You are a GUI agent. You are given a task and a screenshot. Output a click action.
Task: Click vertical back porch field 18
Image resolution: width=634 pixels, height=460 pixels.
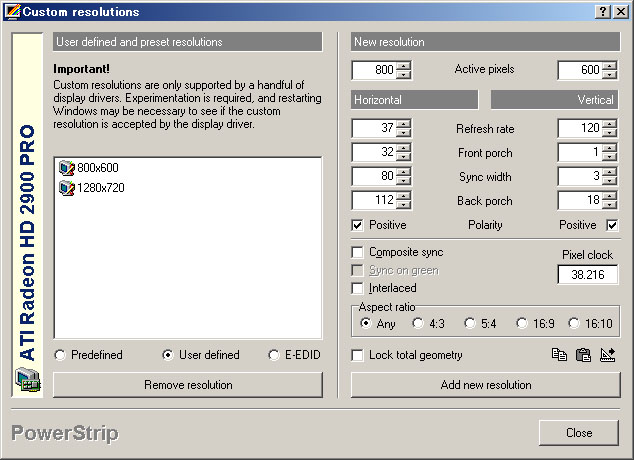(x=580, y=200)
